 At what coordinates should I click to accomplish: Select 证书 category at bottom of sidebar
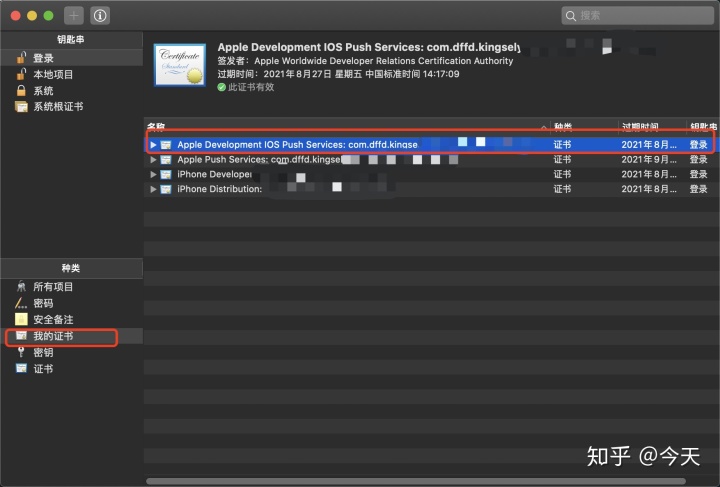[72, 369]
